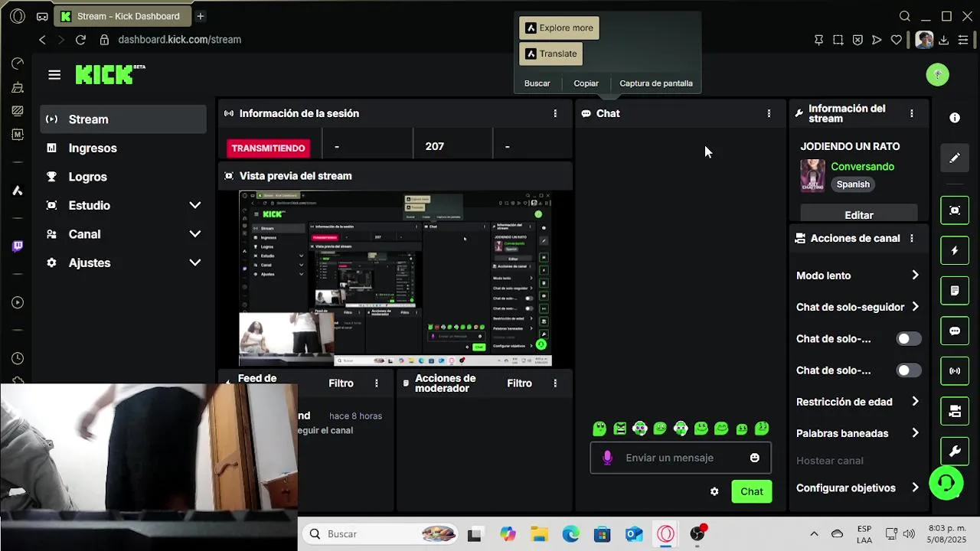Toggle stream preview widget icon in right toolbar
This screenshot has height=551, width=980.
pyautogui.click(x=955, y=210)
